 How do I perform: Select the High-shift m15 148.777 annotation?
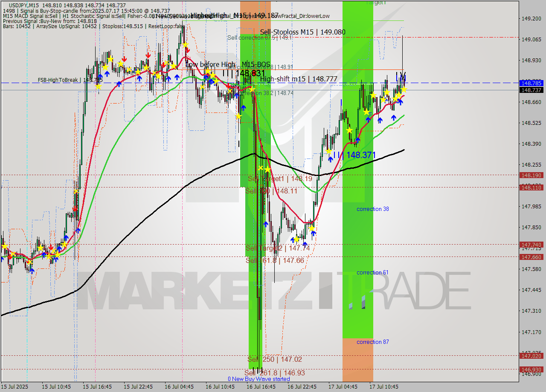[x=299, y=79]
